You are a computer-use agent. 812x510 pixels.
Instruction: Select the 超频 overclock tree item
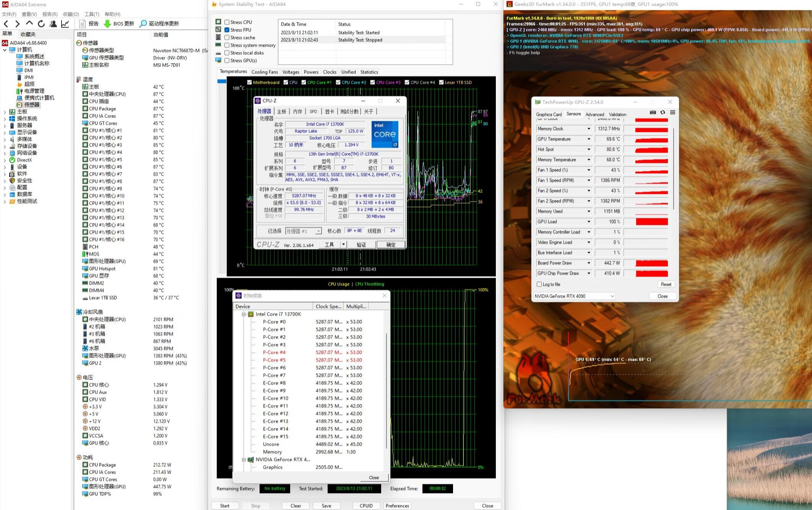[26, 84]
